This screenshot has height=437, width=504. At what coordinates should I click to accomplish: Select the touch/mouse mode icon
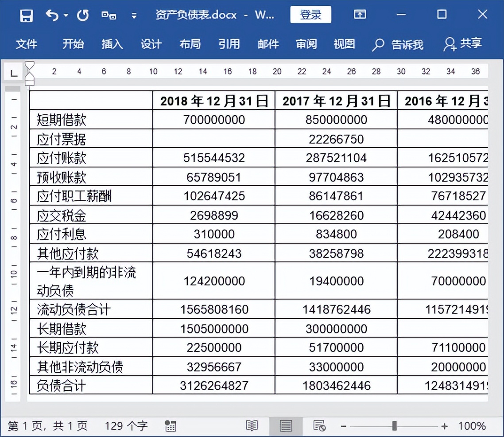(108, 14)
